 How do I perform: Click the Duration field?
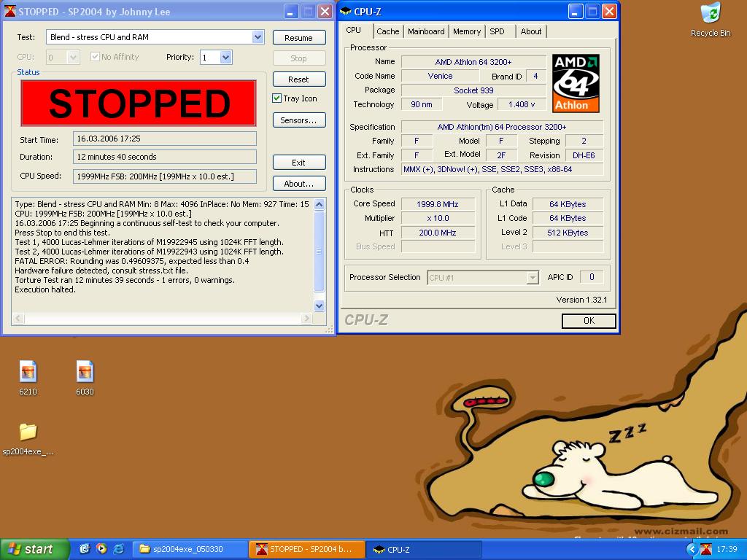(x=165, y=157)
